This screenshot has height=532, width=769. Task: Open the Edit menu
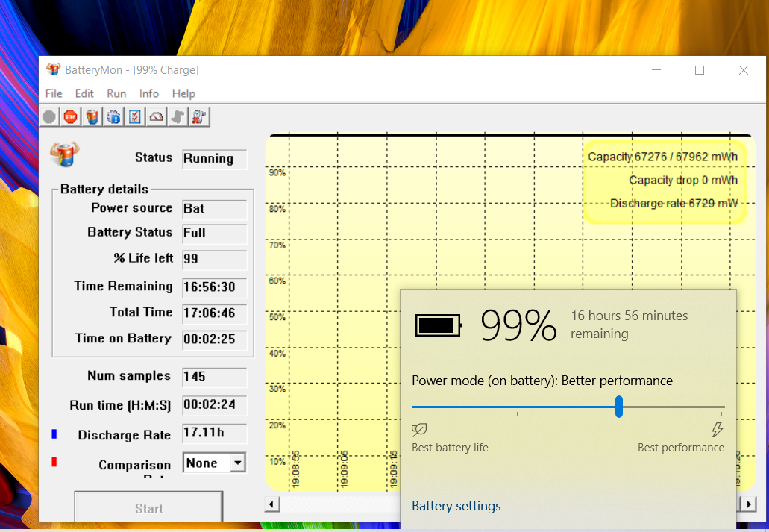84,93
